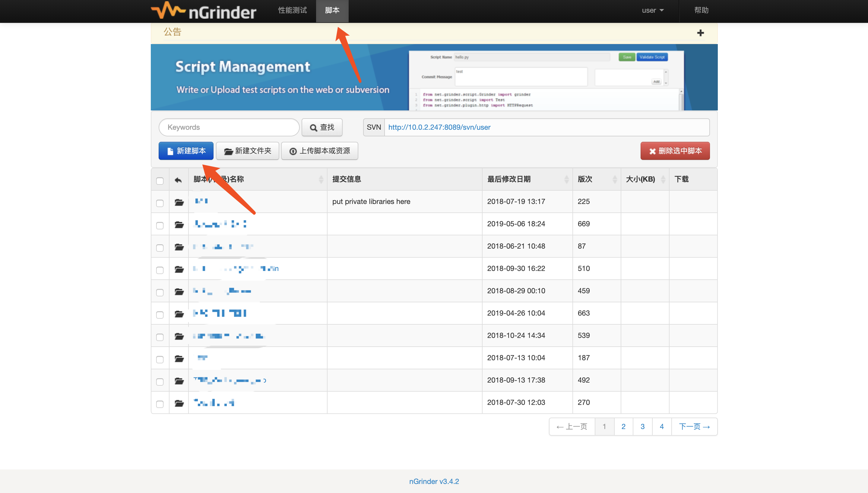Focus the Keywords search field
868x493 pixels.
[229, 127]
